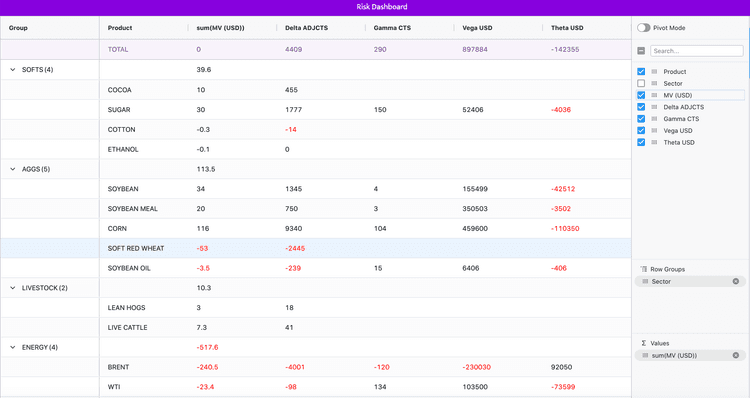
Task: Uncheck the MV (USD) column checkbox
Action: [641, 95]
